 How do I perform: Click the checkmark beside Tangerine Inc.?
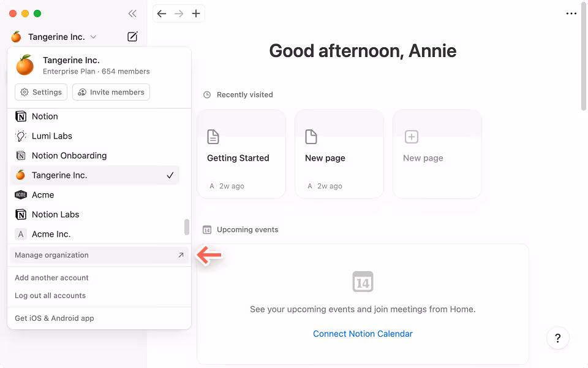coord(171,175)
